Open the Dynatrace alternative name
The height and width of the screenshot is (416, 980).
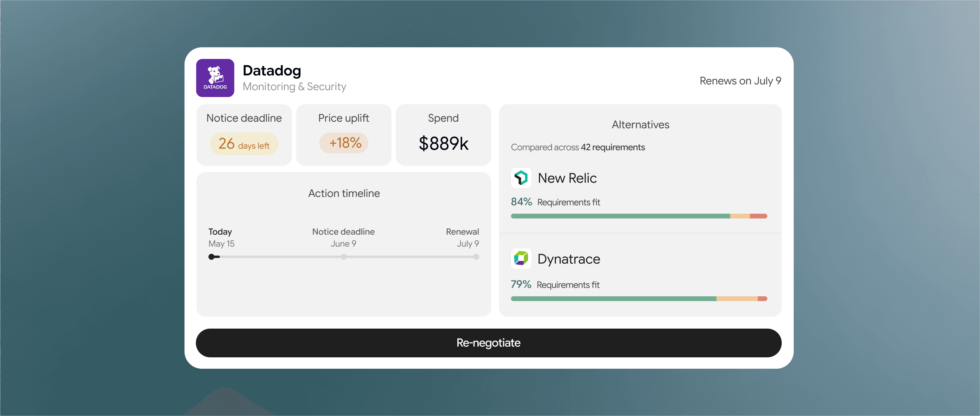[568, 259]
